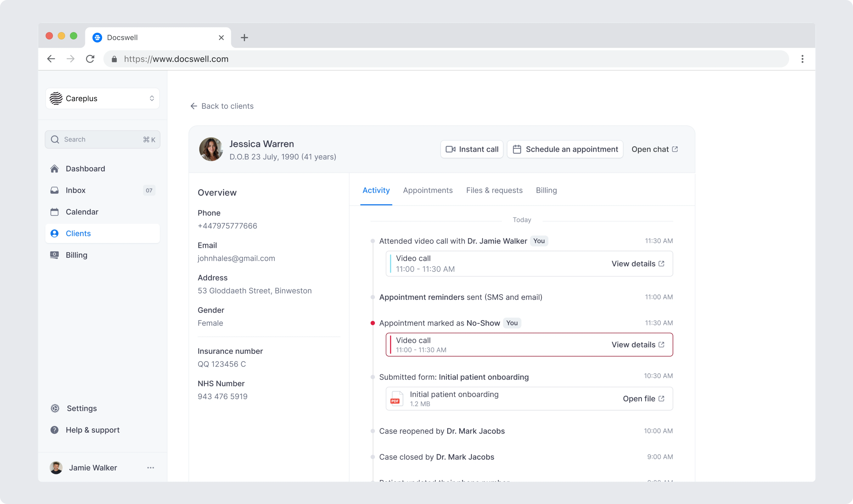Open file for Initial patient onboarding
The width and height of the screenshot is (853, 504).
point(643,399)
